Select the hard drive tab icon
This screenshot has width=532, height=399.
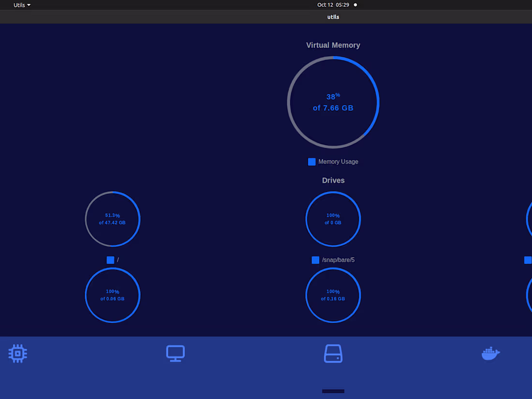point(333,354)
